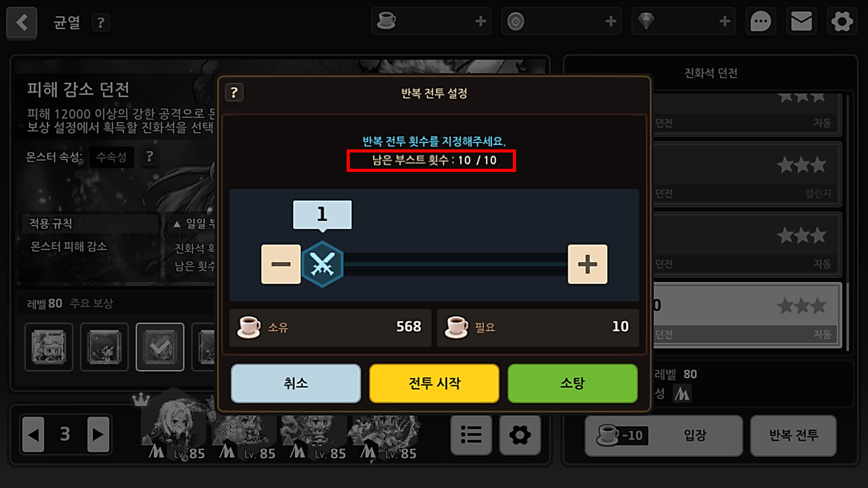Cancel with the 취소 button
The height and width of the screenshot is (488, 868).
coord(296,383)
